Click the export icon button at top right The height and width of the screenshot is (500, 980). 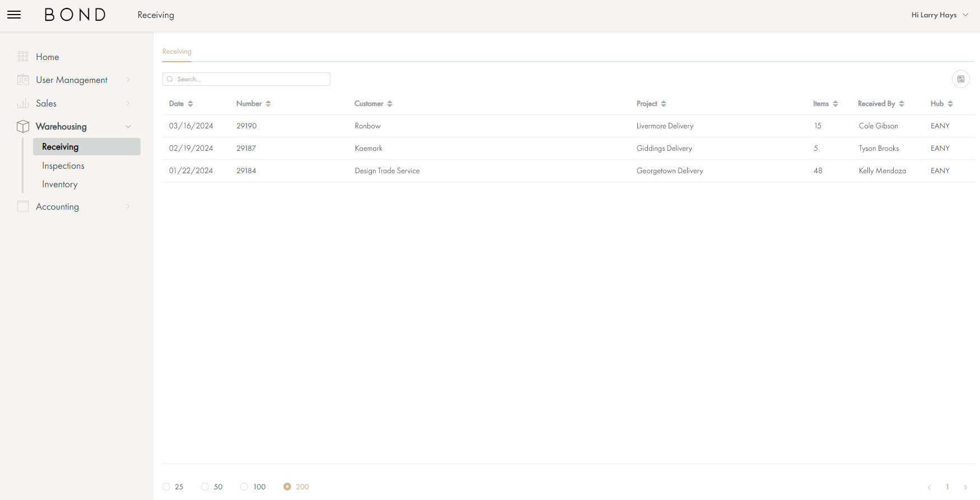pyautogui.click(x=960, y=79)
